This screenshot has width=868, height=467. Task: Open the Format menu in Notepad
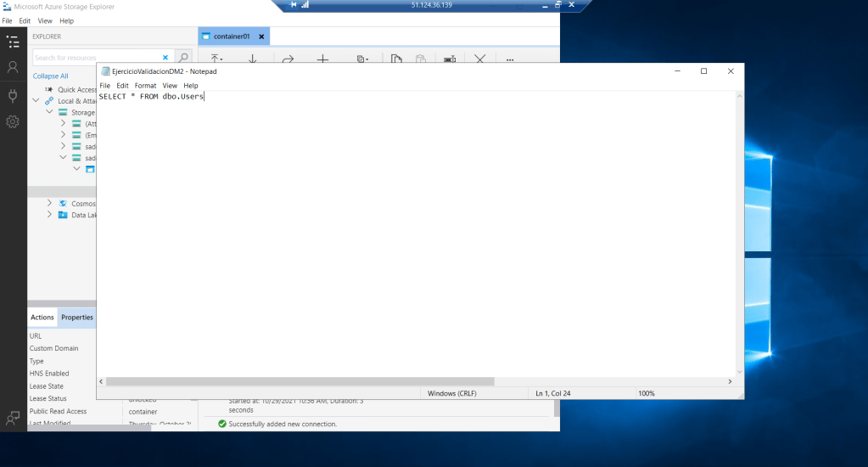(x=145, y=86)
